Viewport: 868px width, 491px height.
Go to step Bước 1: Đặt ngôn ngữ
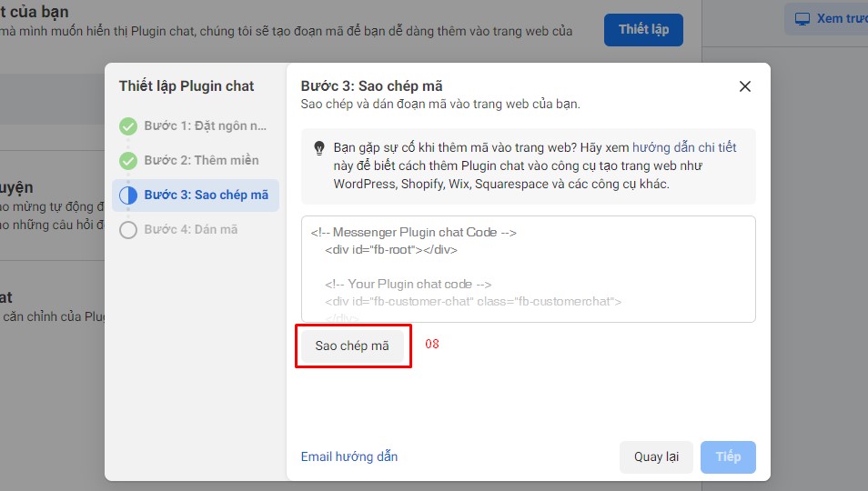pos(206,126)
